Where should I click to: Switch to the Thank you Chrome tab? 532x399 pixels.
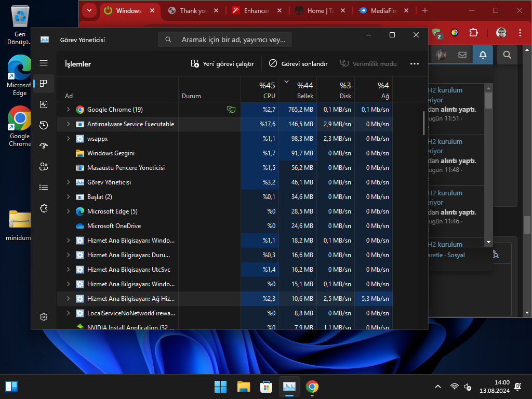(193, 11)
